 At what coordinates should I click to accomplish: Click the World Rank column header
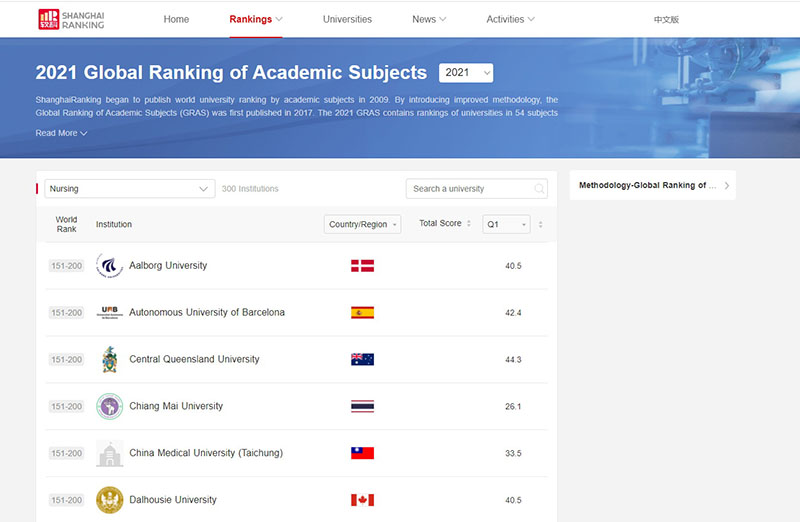click(66, 224)
